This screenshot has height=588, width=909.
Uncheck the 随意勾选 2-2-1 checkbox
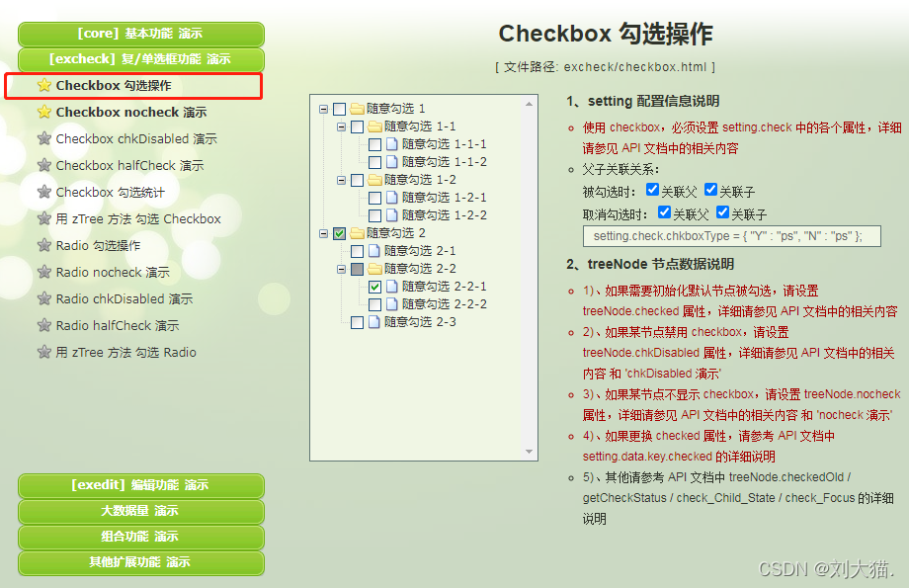(375, 287)
